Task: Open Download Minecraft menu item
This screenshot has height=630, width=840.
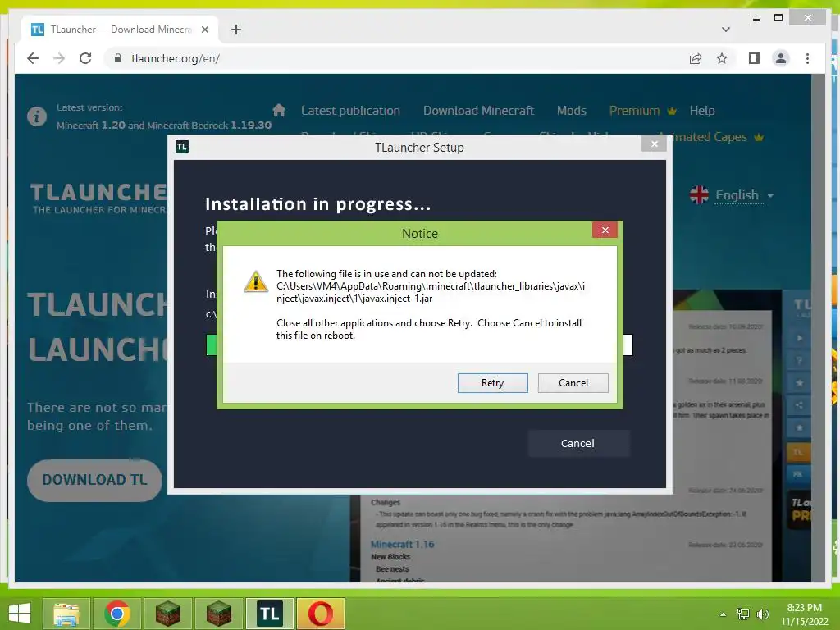Action: pos(478,111)
